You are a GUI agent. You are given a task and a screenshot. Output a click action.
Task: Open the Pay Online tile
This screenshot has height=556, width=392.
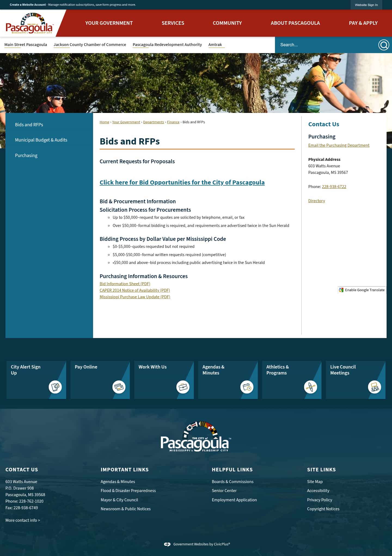click(x=100, y=380)
